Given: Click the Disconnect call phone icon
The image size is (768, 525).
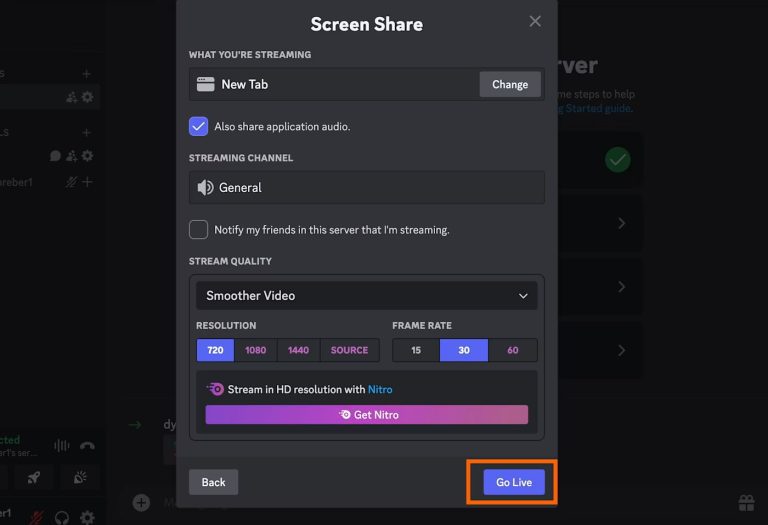Looking at the screenshot, I should (x=87, y=446).
